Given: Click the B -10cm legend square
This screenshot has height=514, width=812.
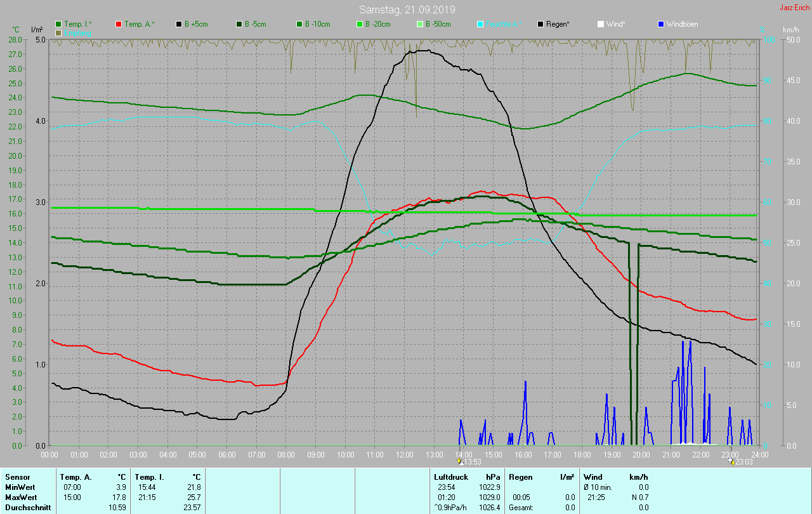Looking at the screenshot, I should tap(299, 24).
